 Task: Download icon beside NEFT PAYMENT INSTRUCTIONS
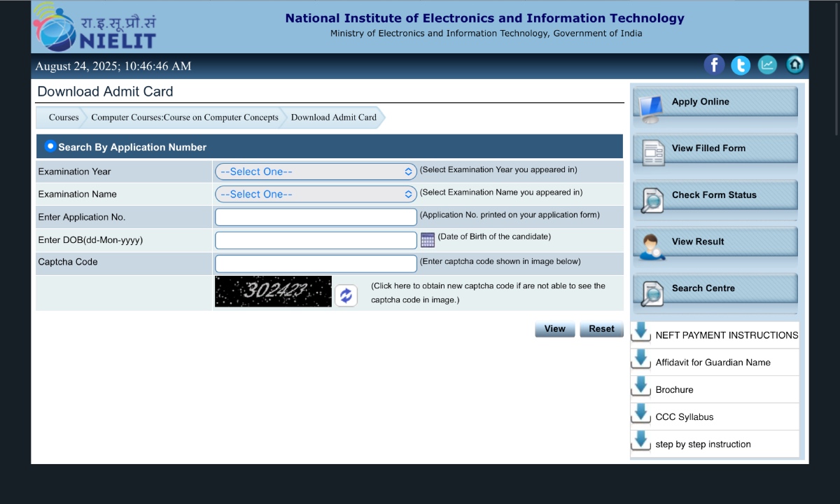click(x=640, y=332)
